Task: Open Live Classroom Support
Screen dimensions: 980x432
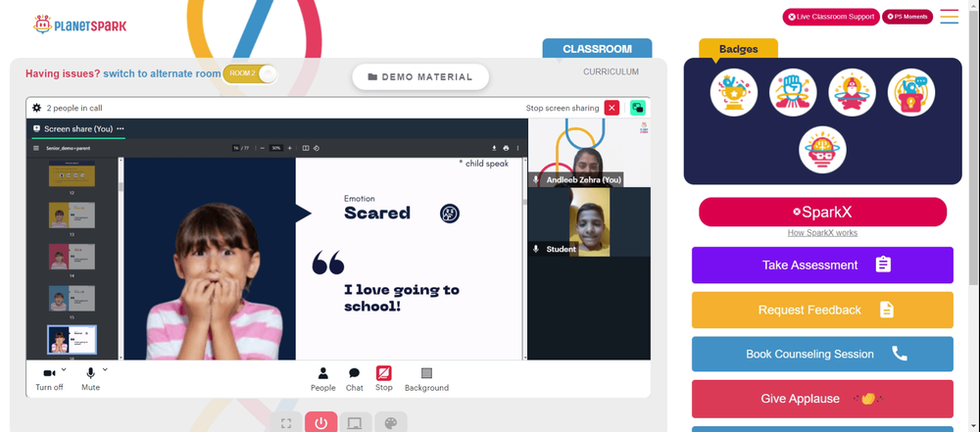Action: tap(831, 17)
